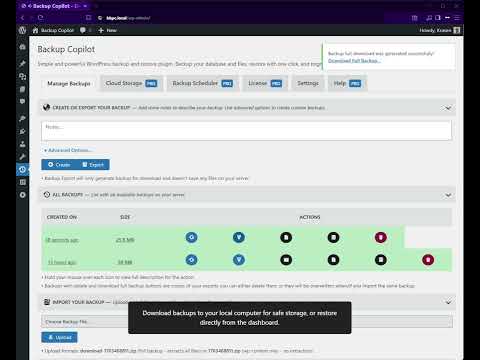Select the highlighted Backup Copilot clock sidebar icon
This screenshot has width=480, height=360.
[22, 169]
